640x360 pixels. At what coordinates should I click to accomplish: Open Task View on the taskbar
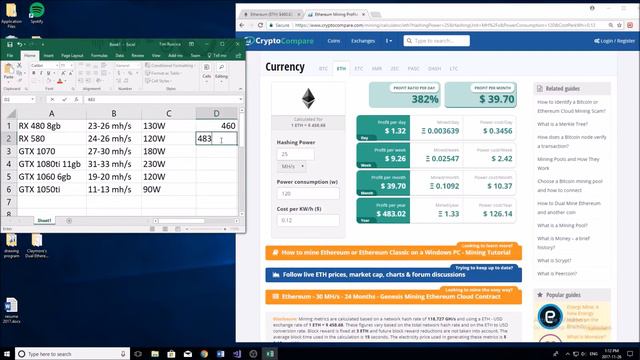(x=138, y=354)
